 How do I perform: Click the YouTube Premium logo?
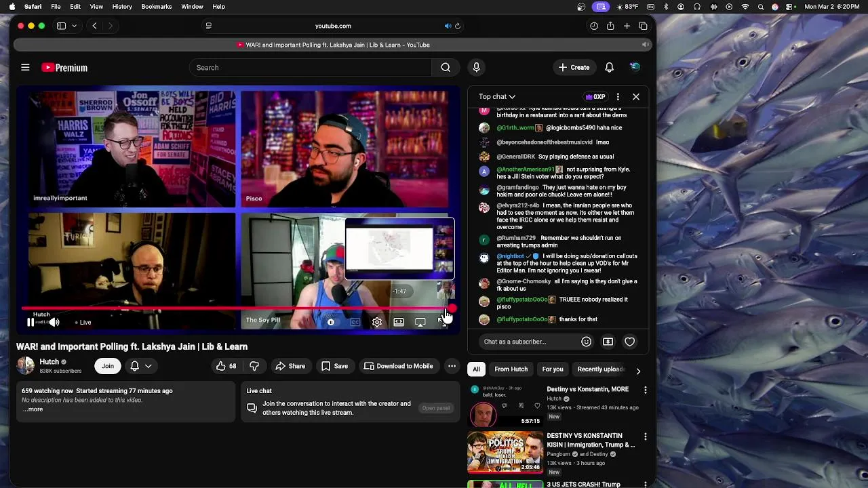coord(64,67)
